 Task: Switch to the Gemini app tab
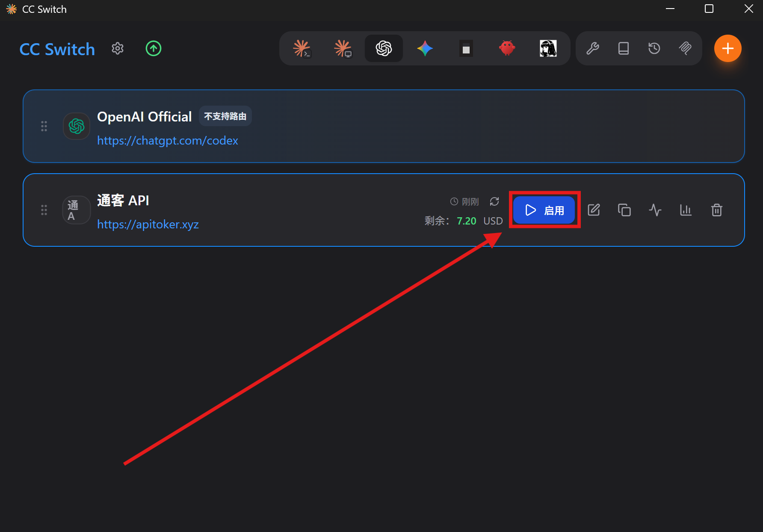point(425,48)
